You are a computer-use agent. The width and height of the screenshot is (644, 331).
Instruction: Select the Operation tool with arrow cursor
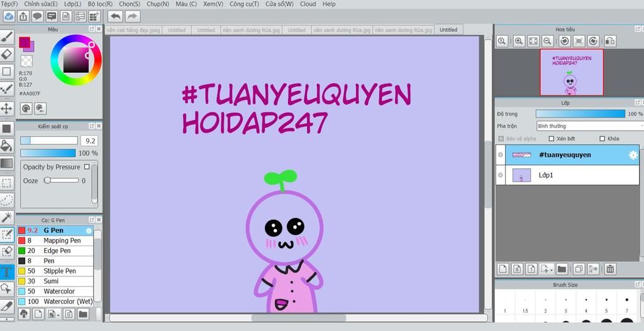coord(7,289)
